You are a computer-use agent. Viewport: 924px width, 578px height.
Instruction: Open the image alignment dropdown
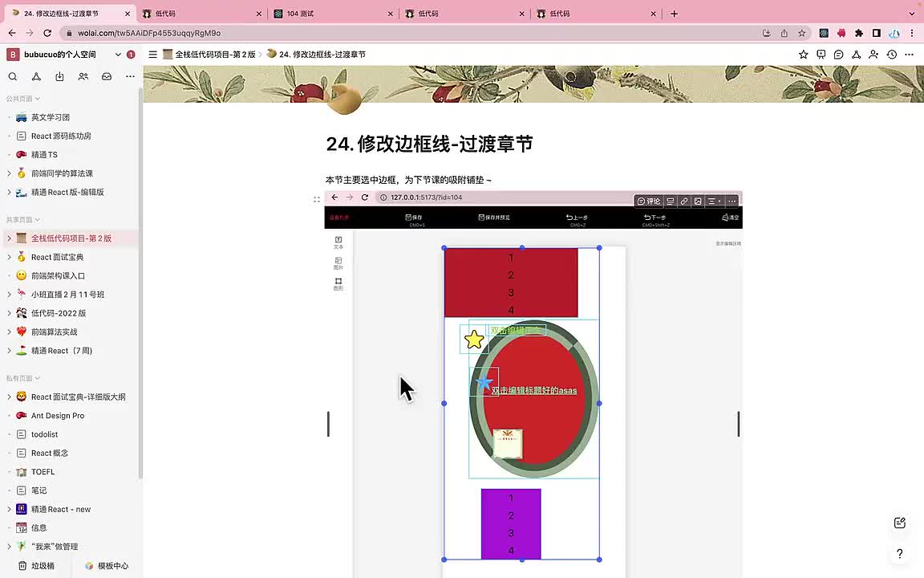point(714,201)
